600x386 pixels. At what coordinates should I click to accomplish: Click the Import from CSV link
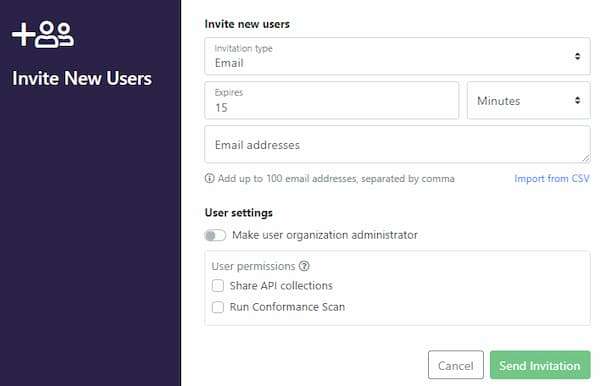551,179
